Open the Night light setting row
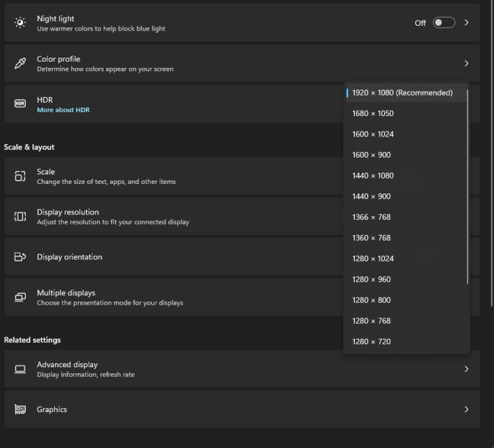Viewport: 494px width, 448px height. tap(242, 22)
